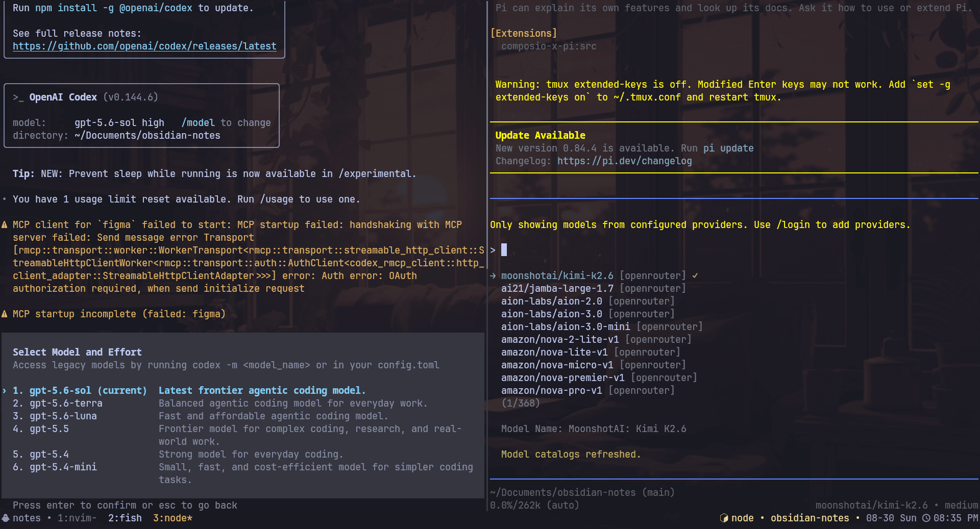Click the '0.0%/262k (auto)' context usage
Image resolution: width=980 pixels, height=529 pixels.
(535, 506)
